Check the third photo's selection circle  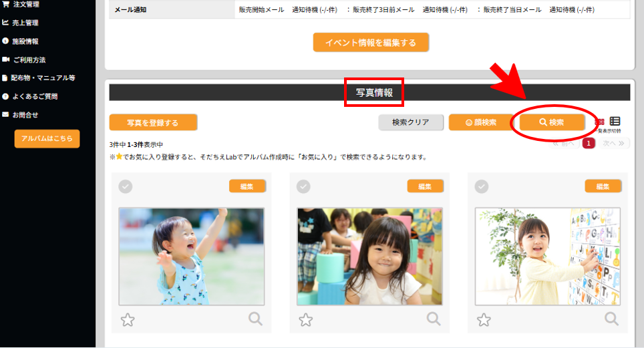(x=482, y=186)
